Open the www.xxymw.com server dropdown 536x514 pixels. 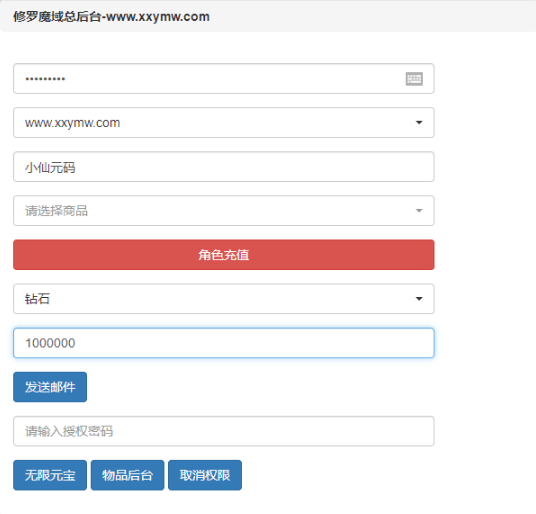(x=224, y=123)
